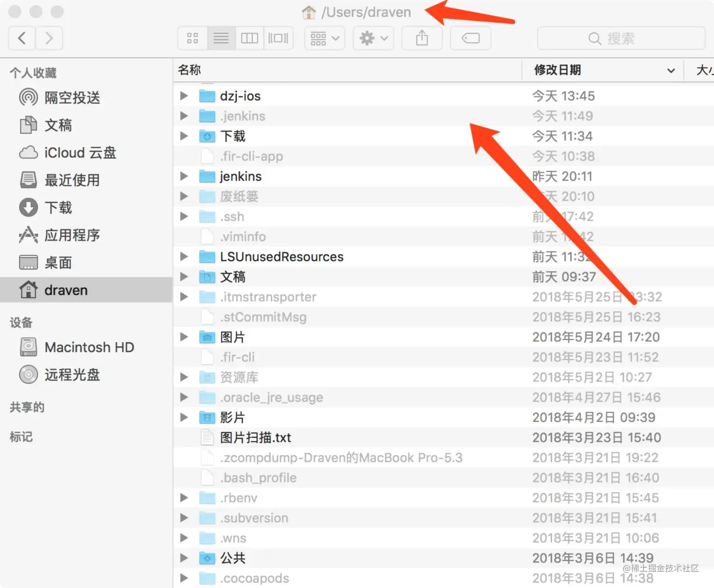Select the .viminfo file row
Image resolution: width=714 pixels, height=588 pixels.
pos(444,236)
